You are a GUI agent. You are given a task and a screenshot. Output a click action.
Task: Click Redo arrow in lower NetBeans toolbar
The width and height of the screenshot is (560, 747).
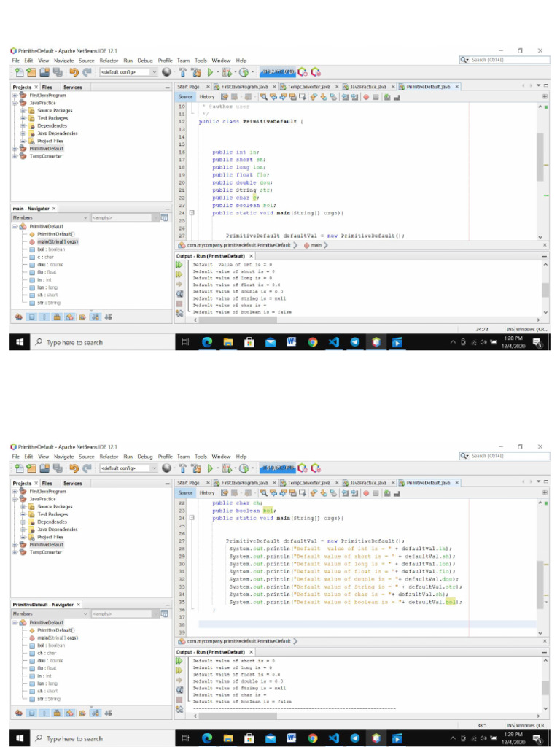87,468
